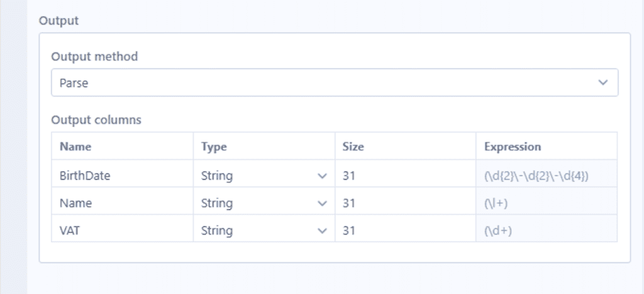This screenshot has height=294, width=644.
Task: Click the Output section heading
Action: click(x=58, y=20)
